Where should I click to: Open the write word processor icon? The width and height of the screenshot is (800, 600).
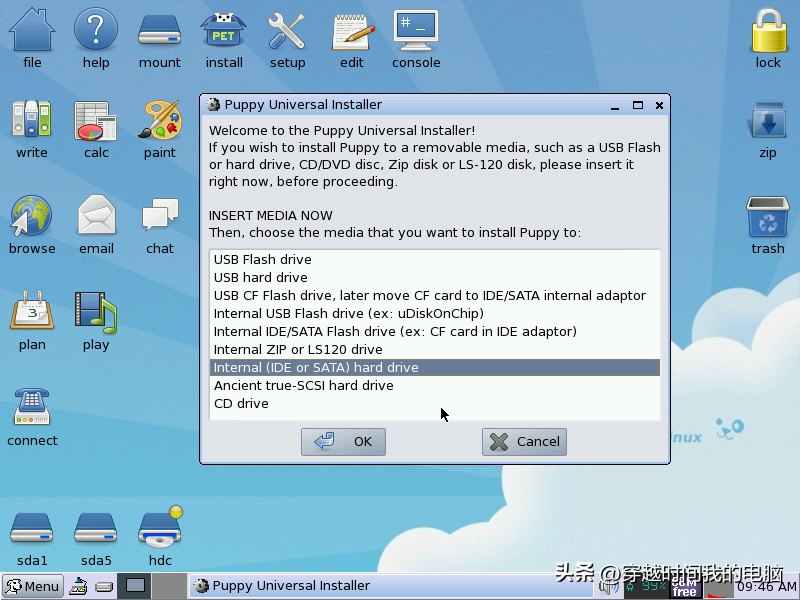32,119
